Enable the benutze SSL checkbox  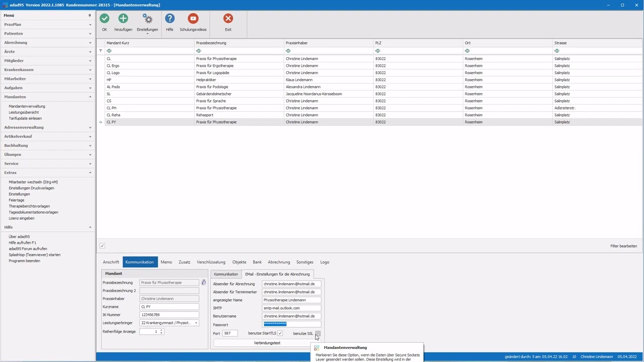[x=317, y=333]
